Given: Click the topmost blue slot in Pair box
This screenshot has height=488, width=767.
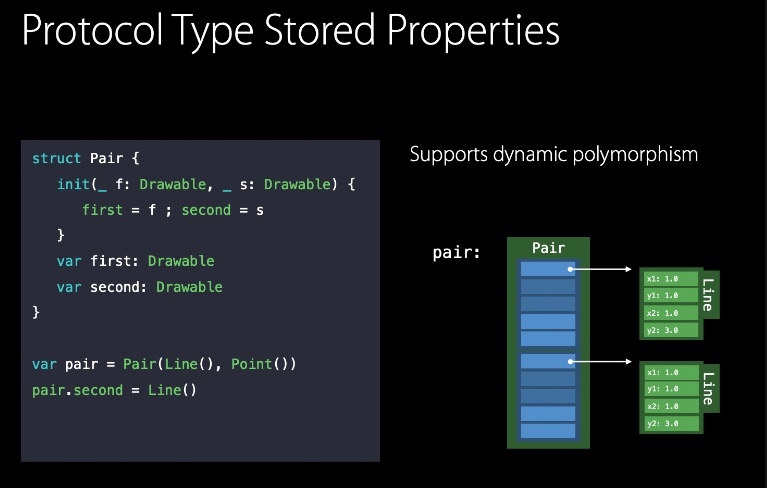Looking at the screenshot, I should (x=548, y=268).
